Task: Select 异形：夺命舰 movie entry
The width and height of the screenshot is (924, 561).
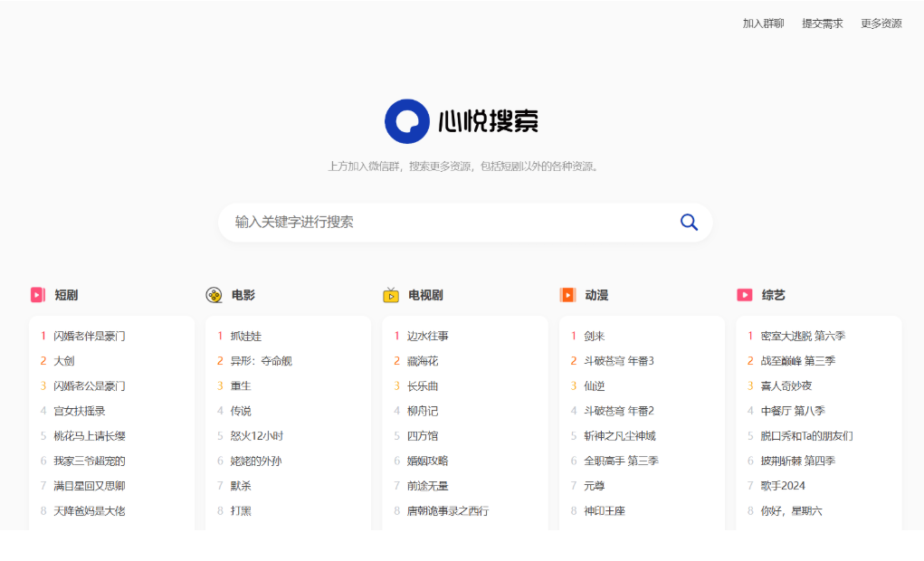Action: coord(262,361)
